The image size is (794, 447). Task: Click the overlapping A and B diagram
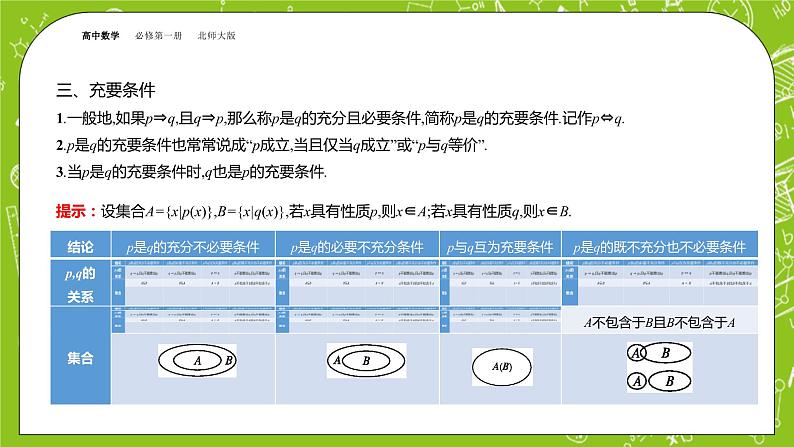pos(659,352)
